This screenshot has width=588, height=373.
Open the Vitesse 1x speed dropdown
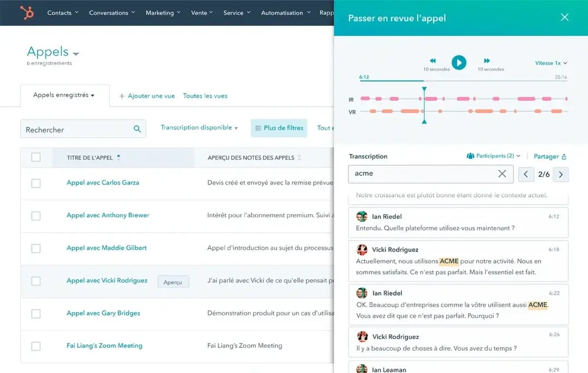coord(551,63)
